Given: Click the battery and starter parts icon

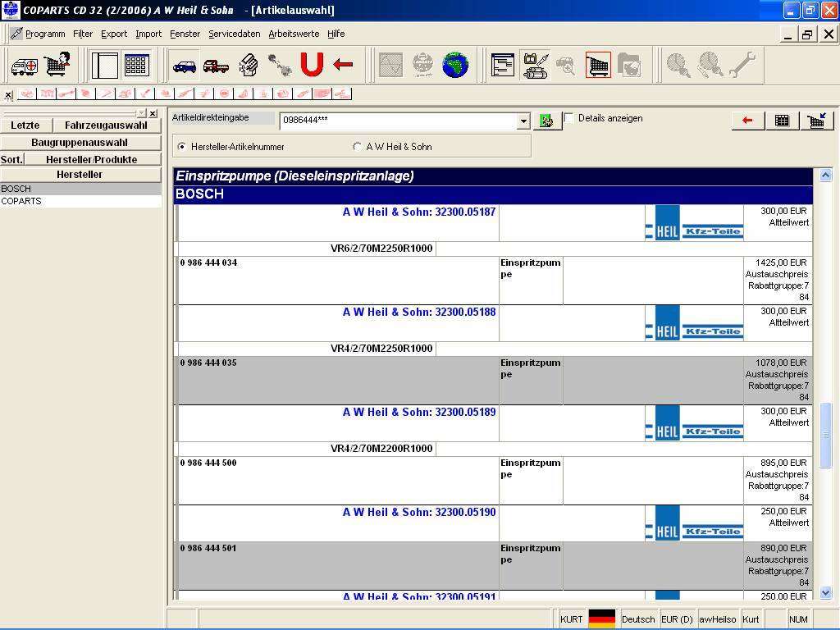Looking at the screenshot, I should [535, 66].
